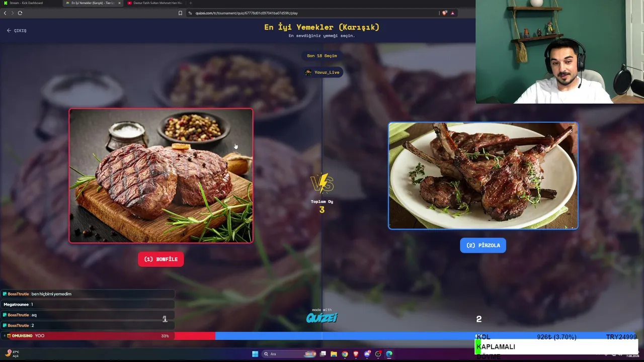Viewport: 644px width, 362px height.
Task: Close the En İyi Yemekler tab
Action: pos(119,3)
